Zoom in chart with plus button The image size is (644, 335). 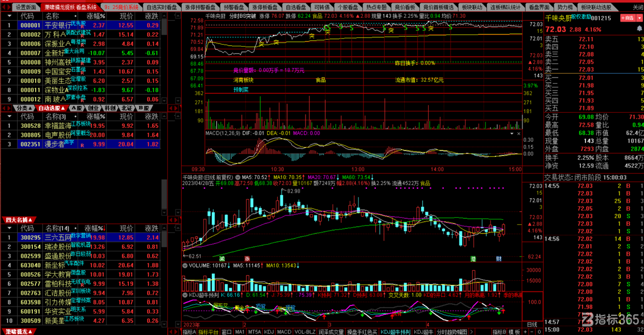pyautogui.click(x=525, y=332)
